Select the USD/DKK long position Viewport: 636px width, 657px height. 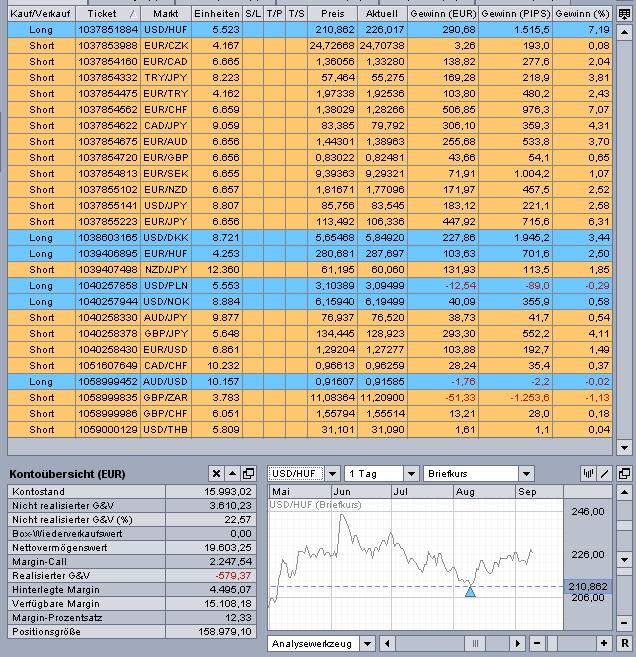point(310,238)
